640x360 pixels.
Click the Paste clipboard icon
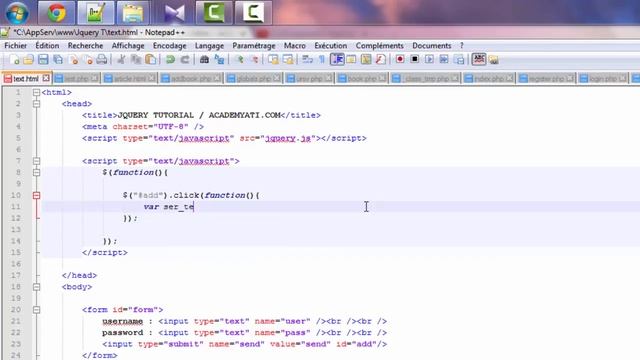pyautogui.click(x=151, y=60)
